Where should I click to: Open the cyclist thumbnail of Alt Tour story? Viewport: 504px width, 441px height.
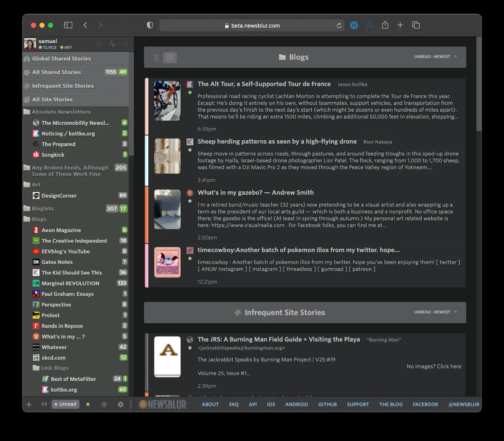[x=167, y=101]
